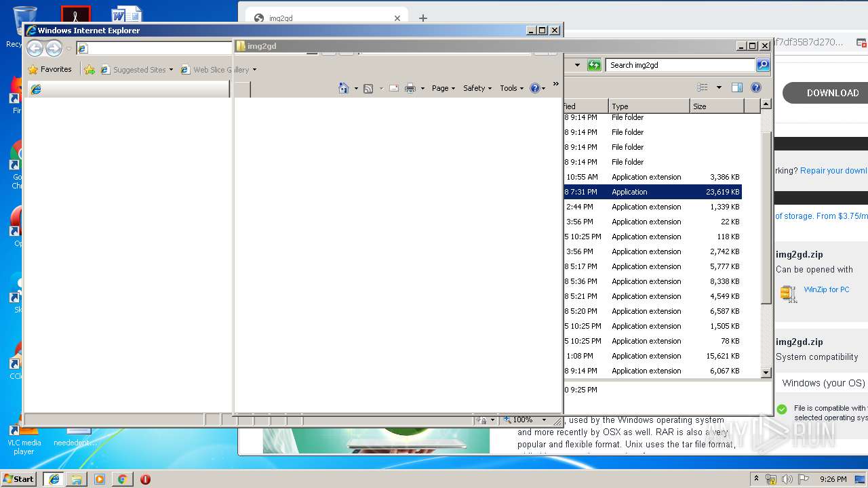Expand Explorer view options dropdown
The width and height of the screenshot is (868, 488).
[x=719, y=87]
